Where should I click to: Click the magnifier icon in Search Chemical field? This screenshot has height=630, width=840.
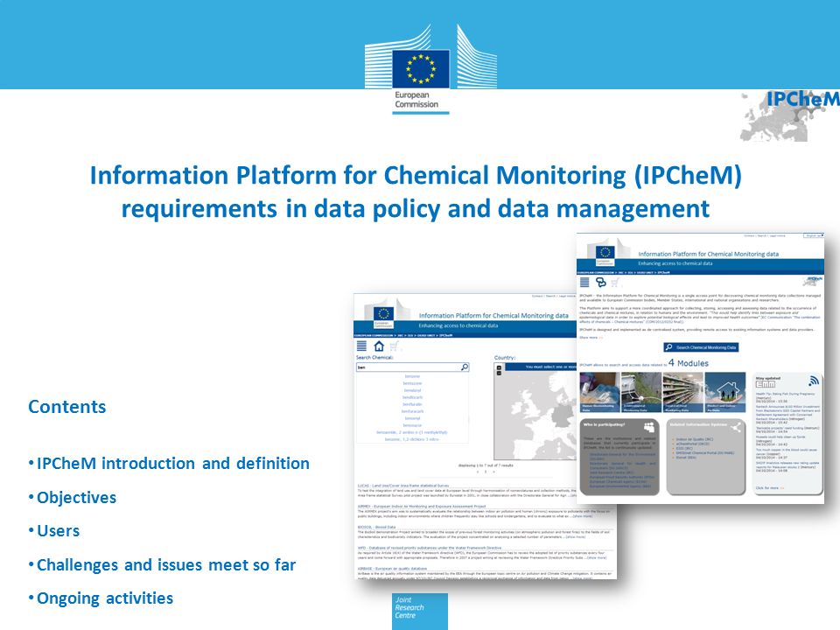465,367
